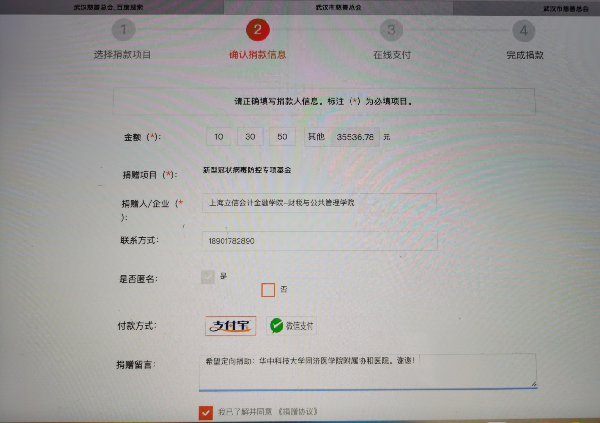Click the donation message text area
Image resolution: width=600 pixels, height=423 pixels.
pyautogui.click(x=366, y=369)
